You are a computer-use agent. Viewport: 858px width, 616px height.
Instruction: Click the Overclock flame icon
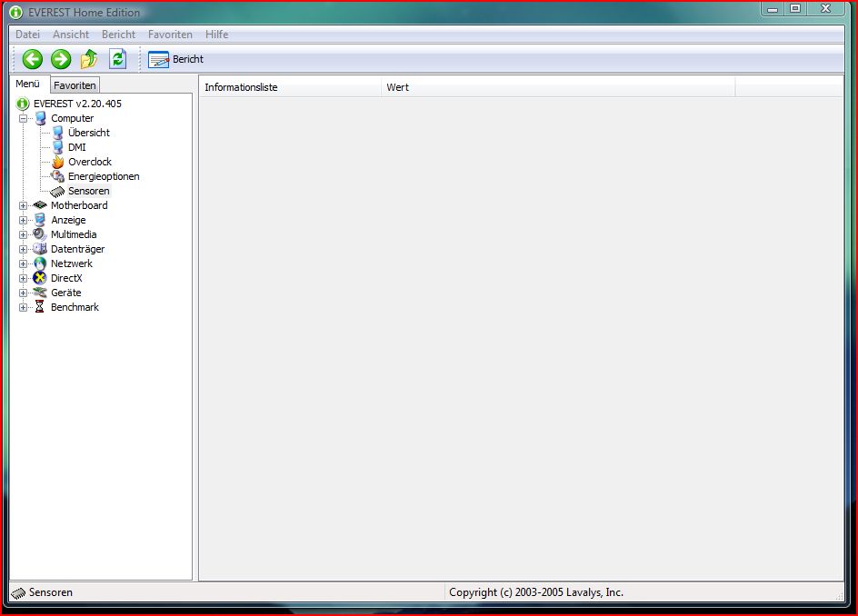[58, 162]
